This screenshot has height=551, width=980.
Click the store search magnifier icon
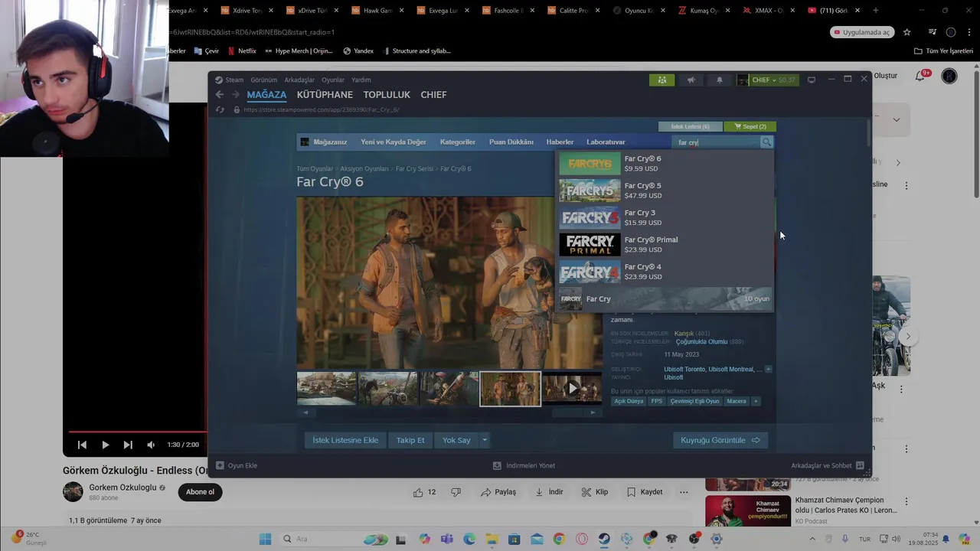(766, 142)
